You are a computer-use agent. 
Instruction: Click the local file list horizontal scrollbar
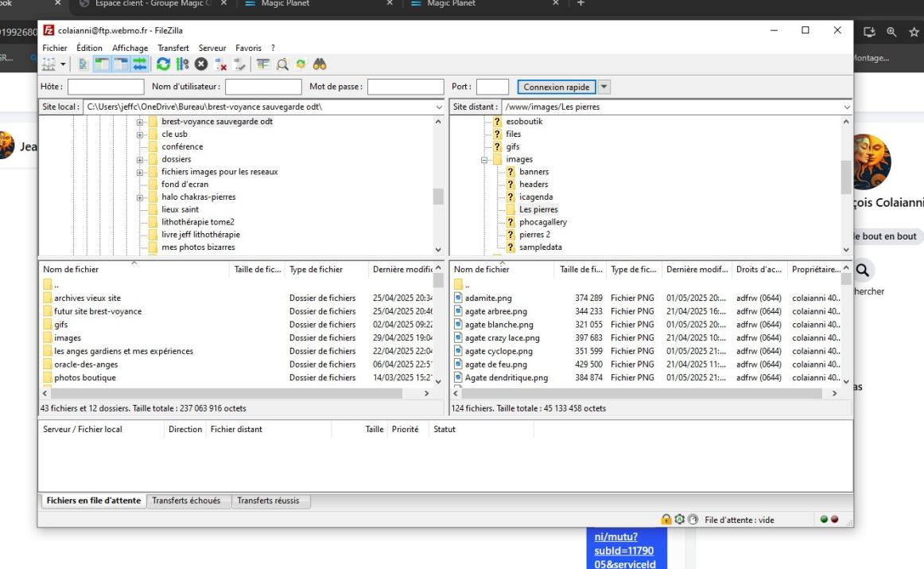(x=227, y=393)
